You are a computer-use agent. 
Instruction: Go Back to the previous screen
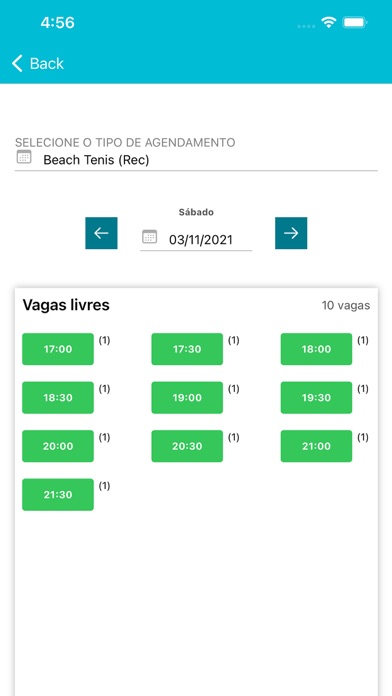(38, 63)
